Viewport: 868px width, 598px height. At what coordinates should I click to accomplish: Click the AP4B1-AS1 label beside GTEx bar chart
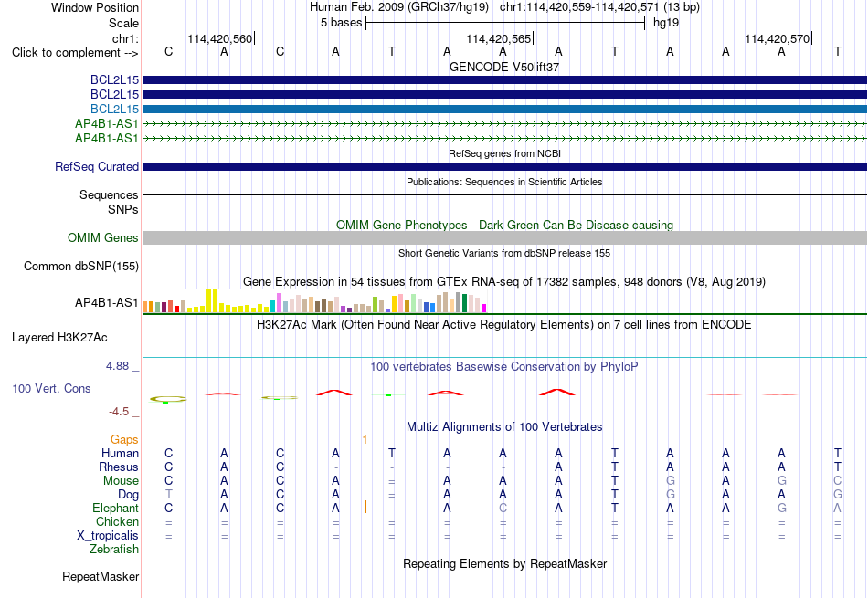pyautogui.click(x=107, y=302)
